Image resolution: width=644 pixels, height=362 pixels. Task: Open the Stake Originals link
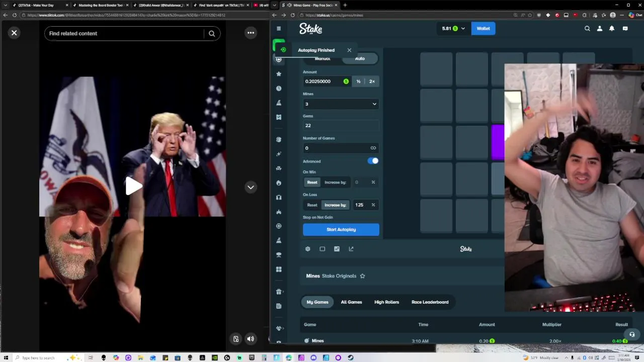339,276
